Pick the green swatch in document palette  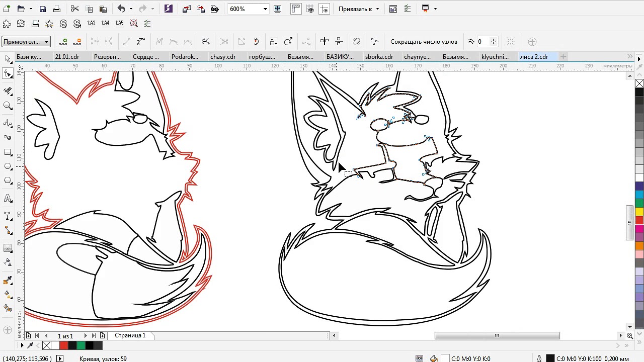81,345
